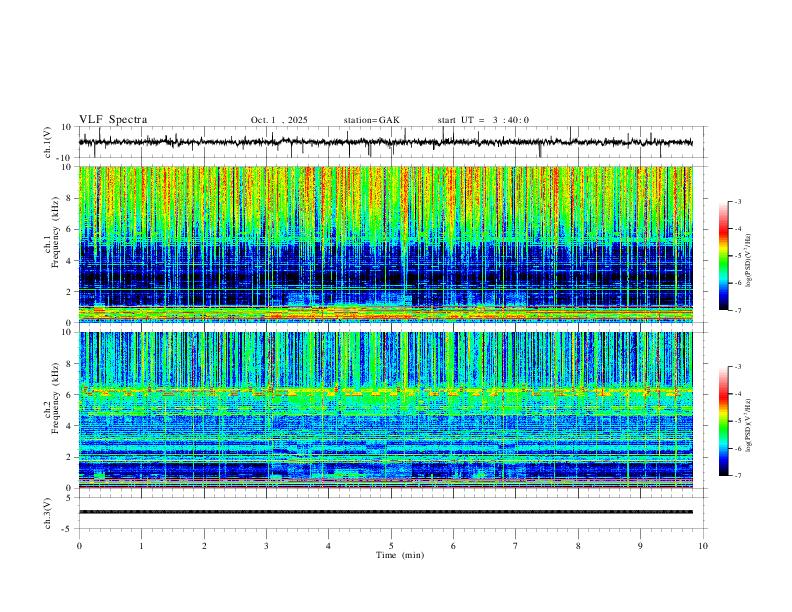Screen dimensions: 792x612
Task: Click the ch.1 colorbar "log(PSD)(V²/Hz)" label
Action: pos(749,261)
